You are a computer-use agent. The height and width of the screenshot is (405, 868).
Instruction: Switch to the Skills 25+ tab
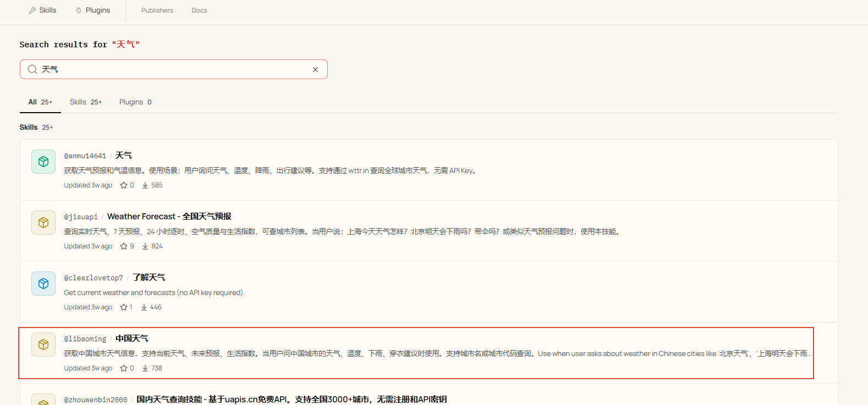tap(86, 102)
